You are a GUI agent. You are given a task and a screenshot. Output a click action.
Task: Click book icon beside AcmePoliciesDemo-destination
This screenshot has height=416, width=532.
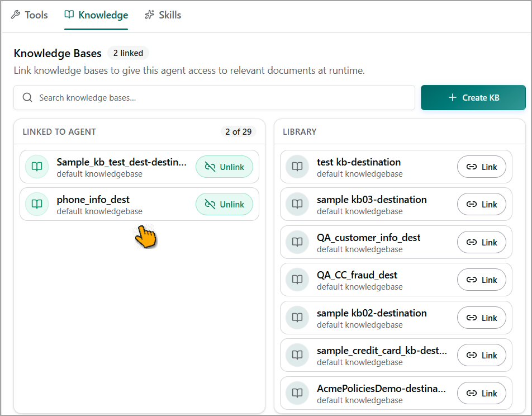coord(297,393)
